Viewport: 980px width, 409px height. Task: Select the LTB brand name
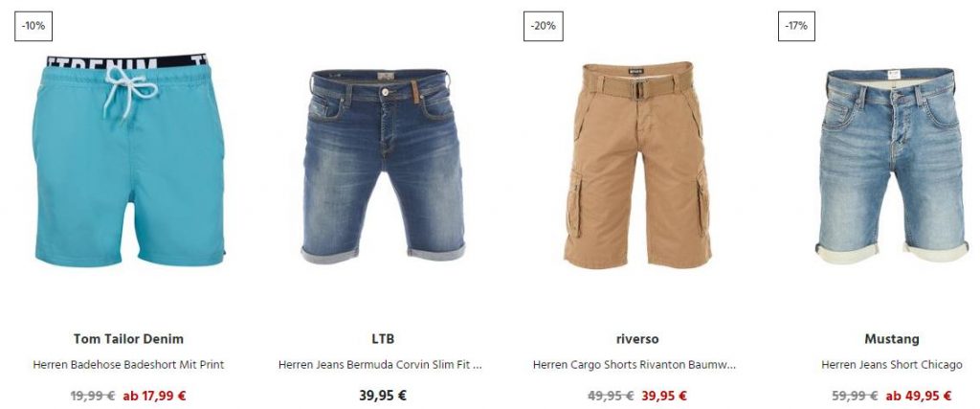(383, 339)
